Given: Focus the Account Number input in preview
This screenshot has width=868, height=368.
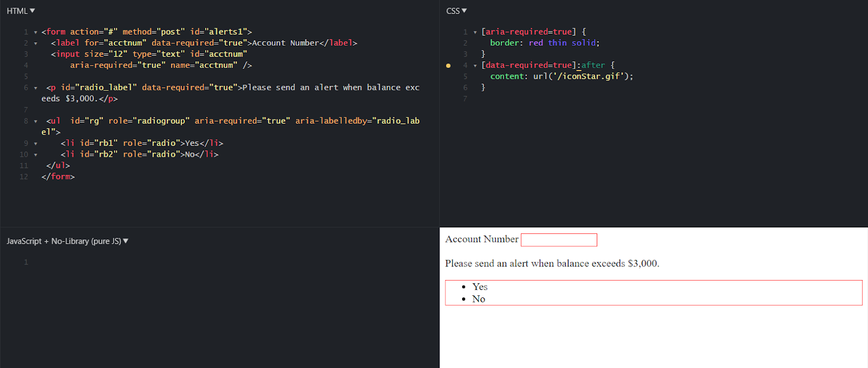Looking at the screenshot, I should pyautogui.click(x=559, y=240).
